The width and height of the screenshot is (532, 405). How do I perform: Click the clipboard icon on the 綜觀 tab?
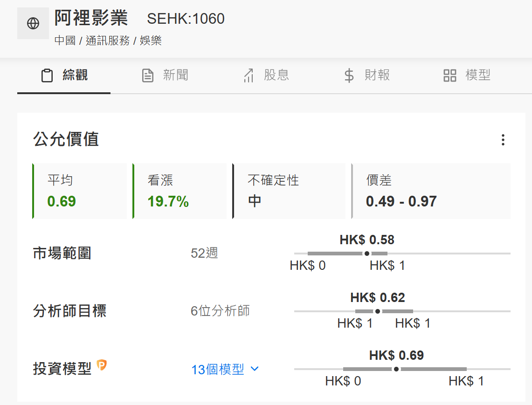(47, 76)
